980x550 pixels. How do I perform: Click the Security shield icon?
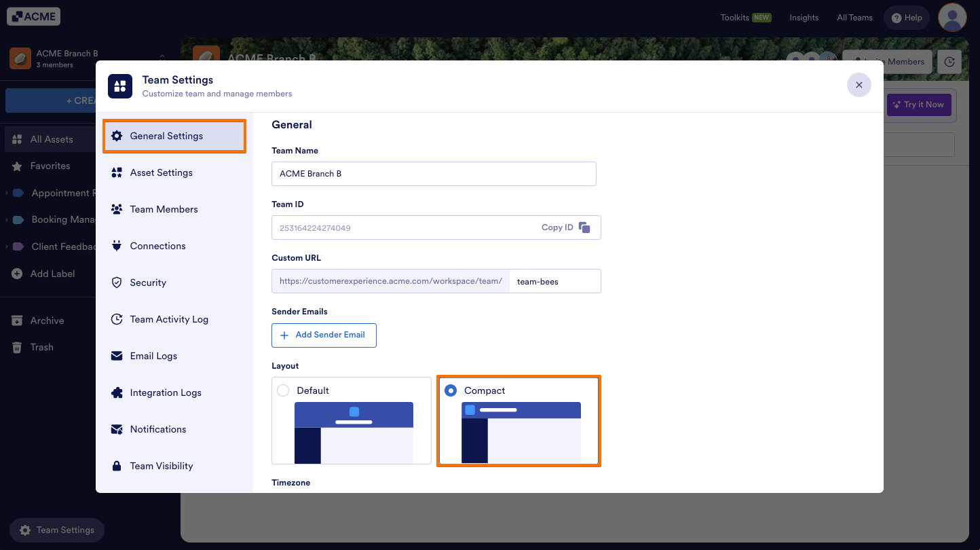(x=117, y=282)
